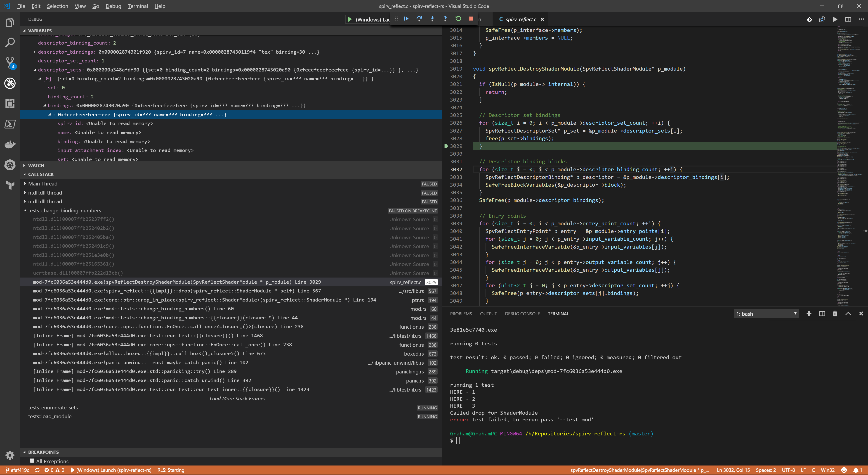Click the efaf419c git branch in status bar

pyautogui.click(x=18, y=470)
